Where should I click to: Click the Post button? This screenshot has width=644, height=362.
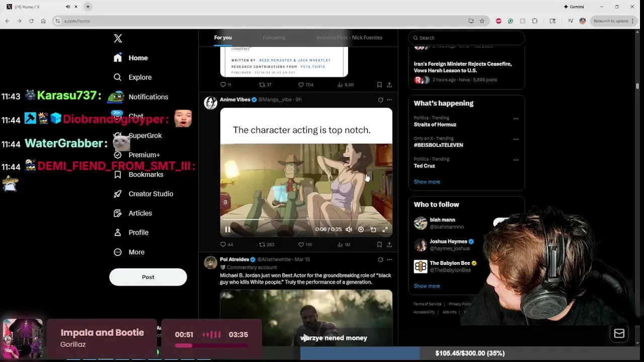(x=148, y=277)
